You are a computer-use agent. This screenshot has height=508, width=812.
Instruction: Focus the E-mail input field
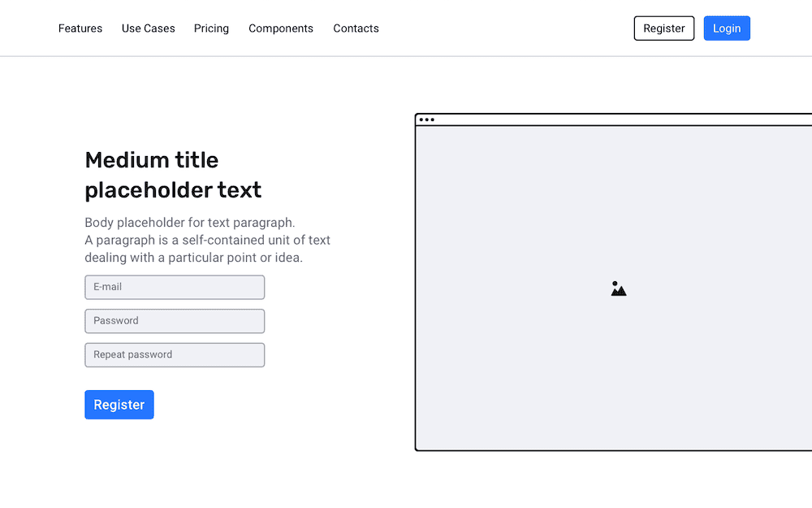coord(175,287)
